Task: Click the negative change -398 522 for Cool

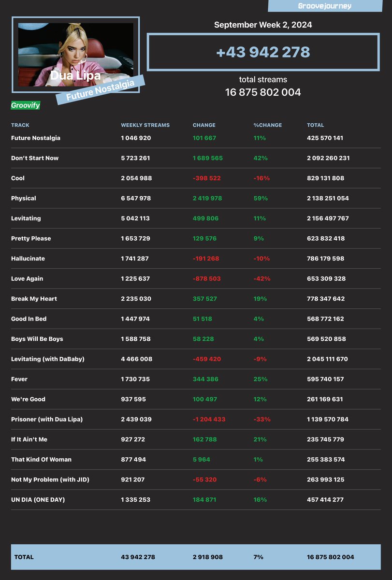Action: [x=206, y=178]
